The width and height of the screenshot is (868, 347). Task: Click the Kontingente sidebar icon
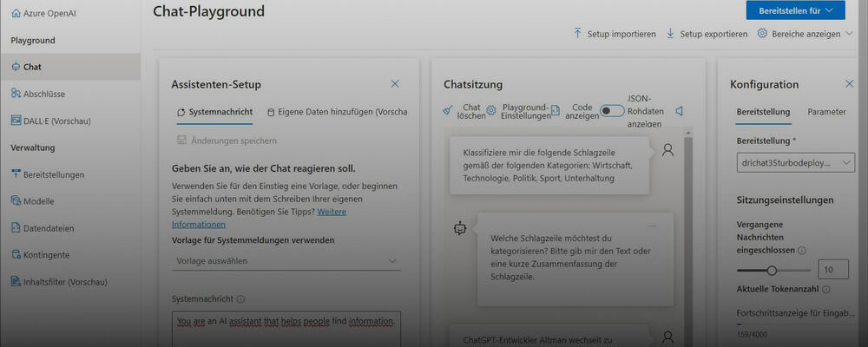coord(16,254)
